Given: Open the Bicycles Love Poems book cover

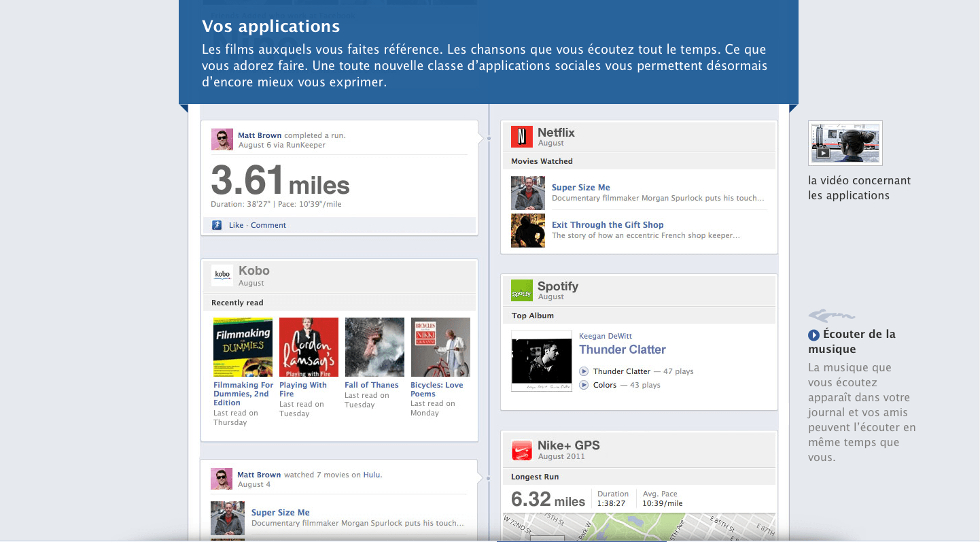Looking at the screenshot, I should point(440,347).
